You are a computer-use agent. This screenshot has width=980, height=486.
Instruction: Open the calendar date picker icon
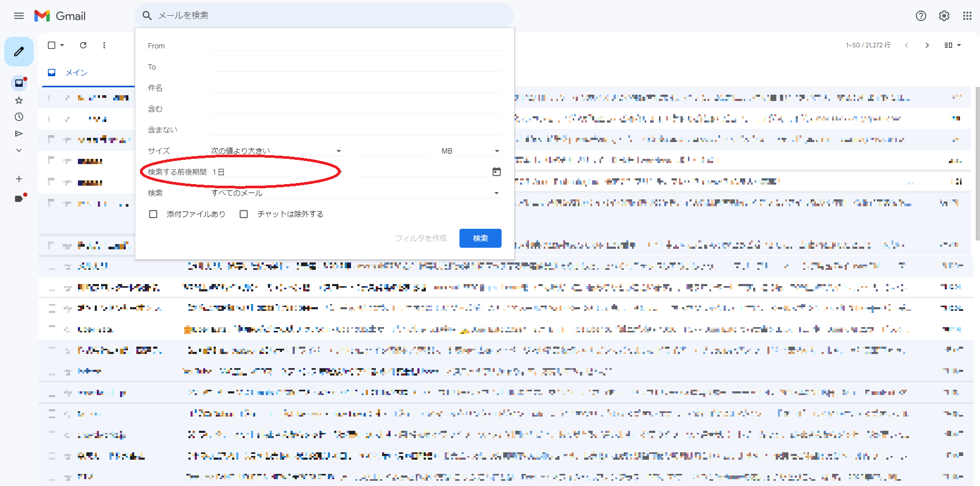pyautogui.click(x=496, y=172)
